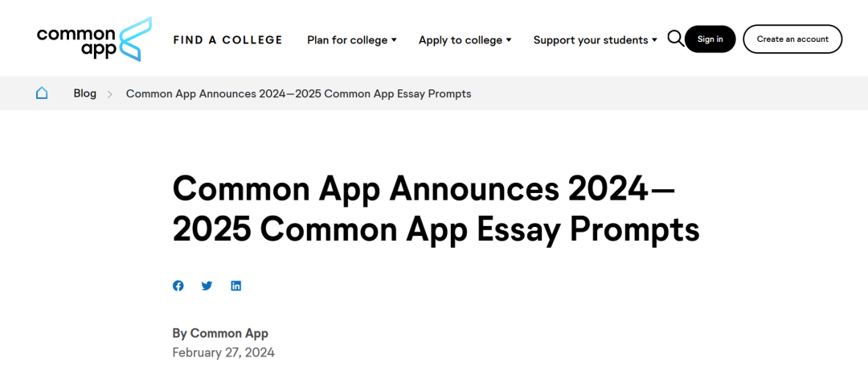Go to home via breadcrumb house icon
868x379 pixels.
click(x=42, y=93)
